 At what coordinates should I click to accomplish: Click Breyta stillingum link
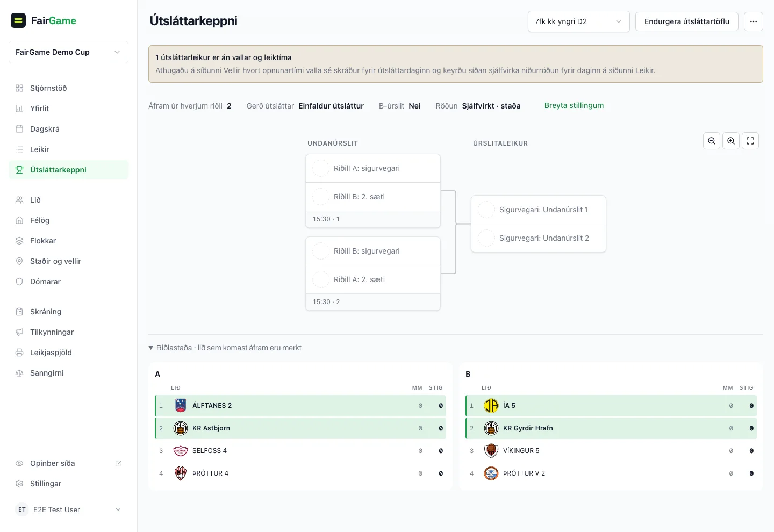(574, 105)
